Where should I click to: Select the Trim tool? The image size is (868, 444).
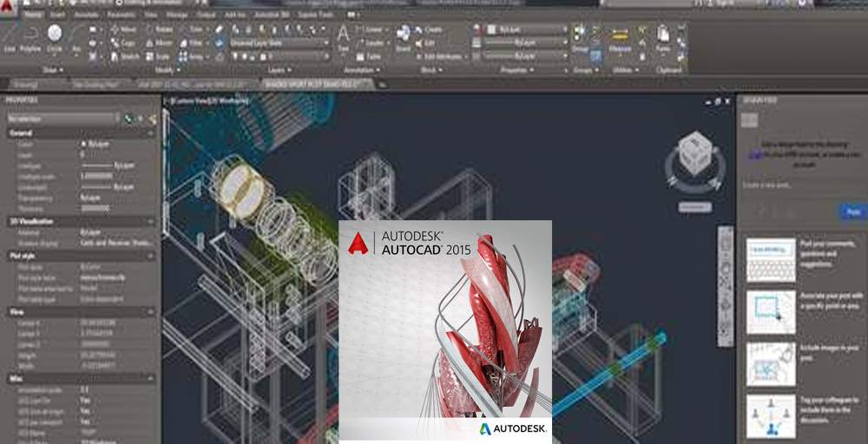192,29
